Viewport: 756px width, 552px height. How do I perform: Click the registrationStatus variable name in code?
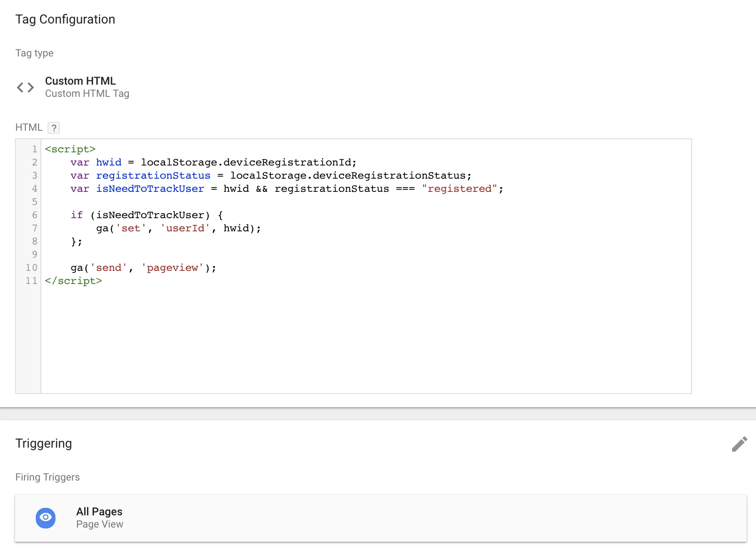click(153, 176)
